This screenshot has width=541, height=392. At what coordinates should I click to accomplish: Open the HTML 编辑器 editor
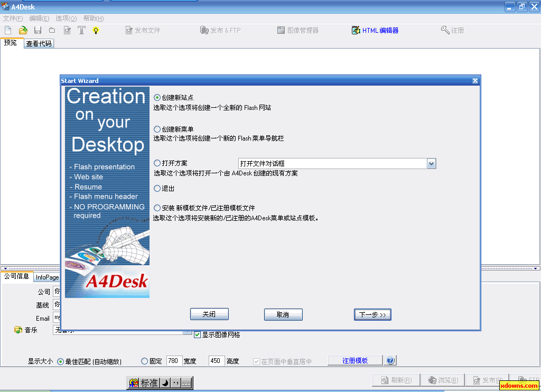click(375, 30)
